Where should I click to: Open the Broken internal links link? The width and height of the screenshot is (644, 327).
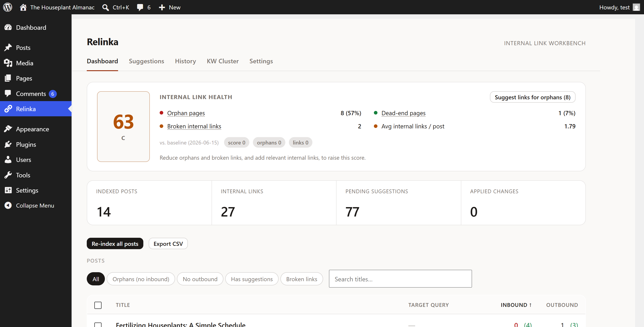[194, 126]
